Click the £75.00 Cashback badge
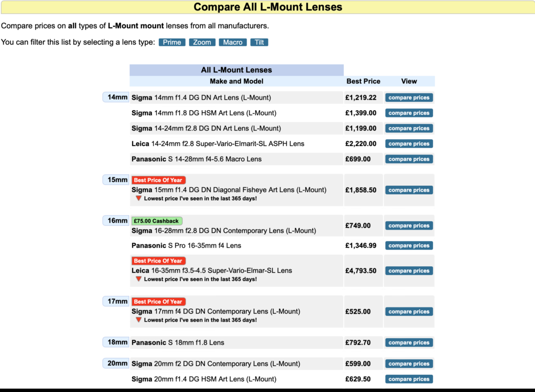The height and width of the screenshot is (392, 535). pyautogui.click(x=157, y=221)
